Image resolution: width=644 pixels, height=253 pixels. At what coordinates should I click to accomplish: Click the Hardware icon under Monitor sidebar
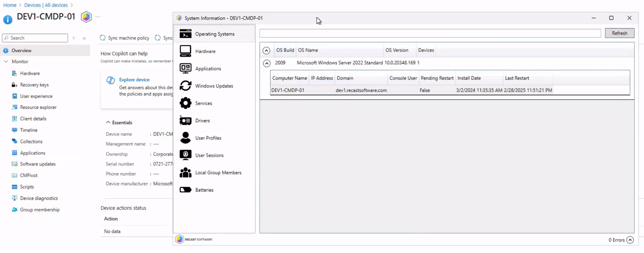pos(15,73)
